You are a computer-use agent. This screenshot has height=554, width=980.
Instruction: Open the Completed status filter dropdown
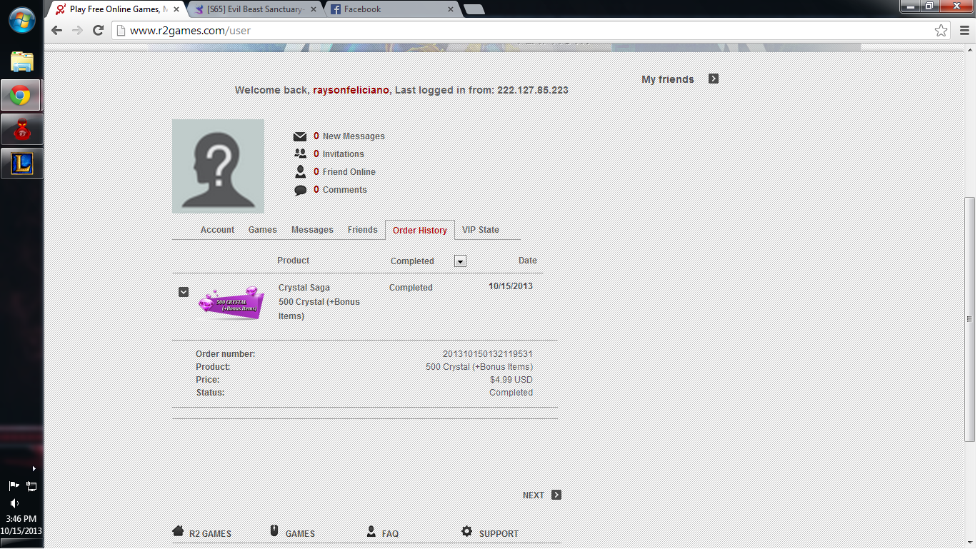[x=460, y=261]
